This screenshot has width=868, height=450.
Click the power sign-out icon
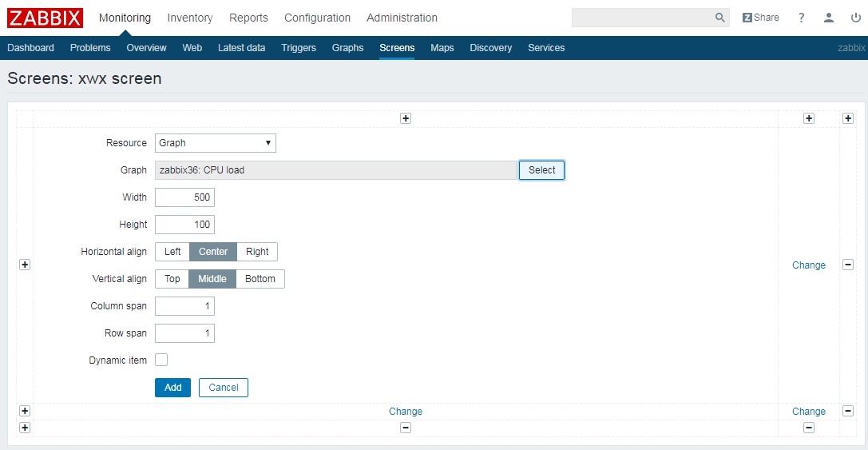(x=855, y=18)
